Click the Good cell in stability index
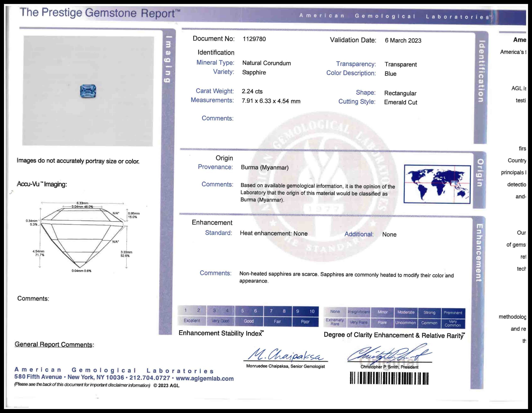The image size is (532, 413). coord(249,321)
